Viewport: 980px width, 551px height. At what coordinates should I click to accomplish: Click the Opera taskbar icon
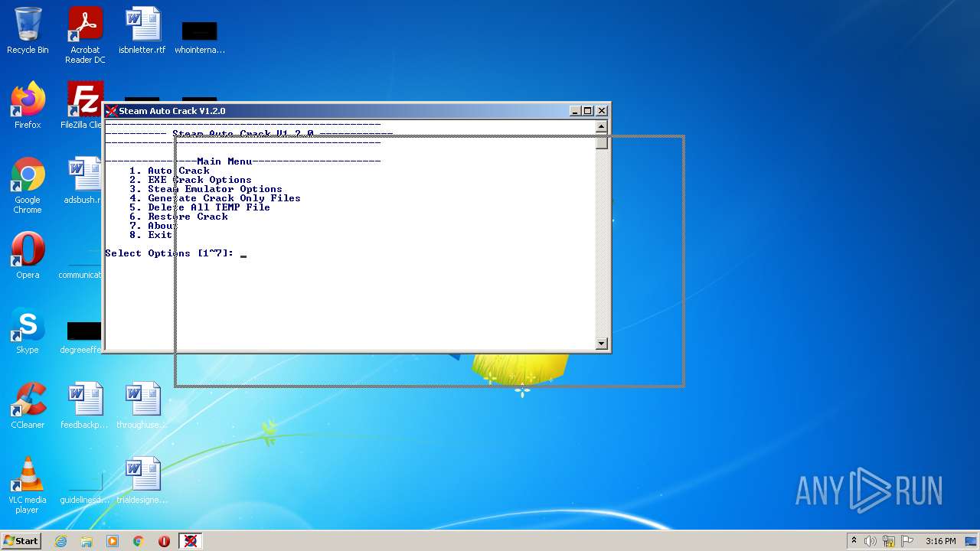click(165, 541)
